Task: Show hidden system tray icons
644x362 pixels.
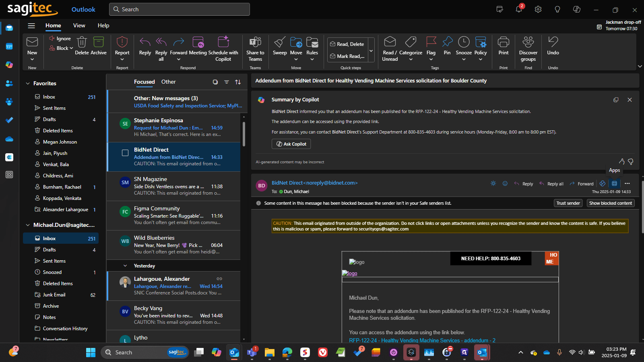Action: pos(520,353)
